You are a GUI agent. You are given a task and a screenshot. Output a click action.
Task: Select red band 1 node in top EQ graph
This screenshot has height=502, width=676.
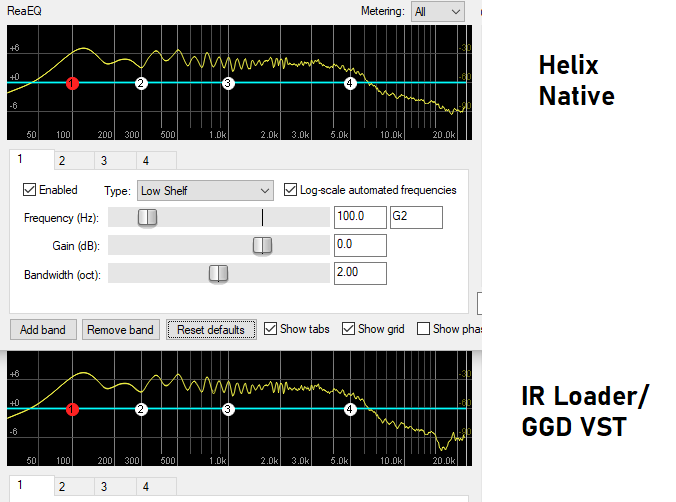[72, 84]
